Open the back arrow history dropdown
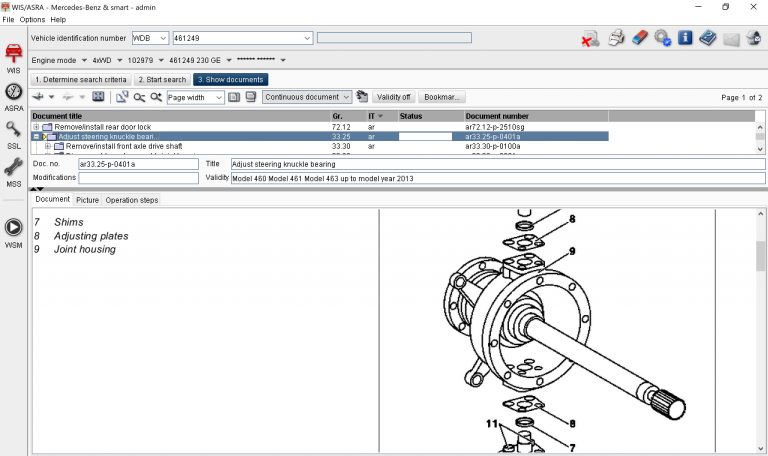The image size is (768, 456). (x=51, y=97)
